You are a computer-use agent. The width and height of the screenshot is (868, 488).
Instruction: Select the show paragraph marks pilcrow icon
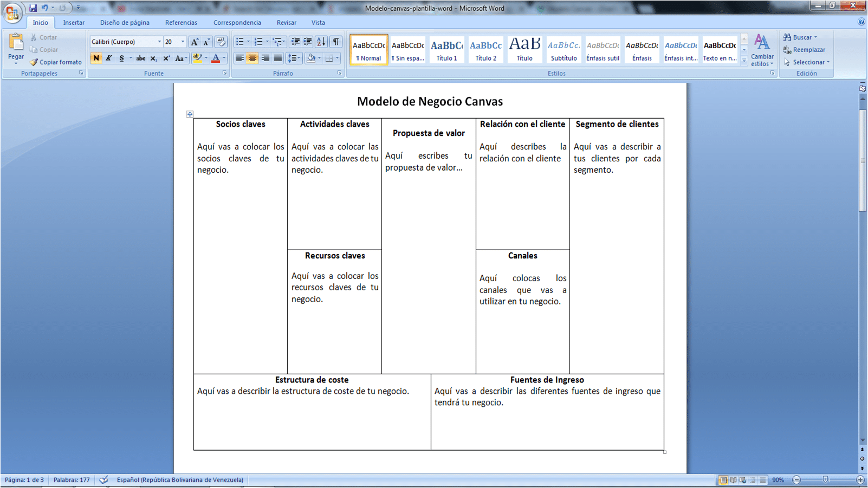(336, 42)
